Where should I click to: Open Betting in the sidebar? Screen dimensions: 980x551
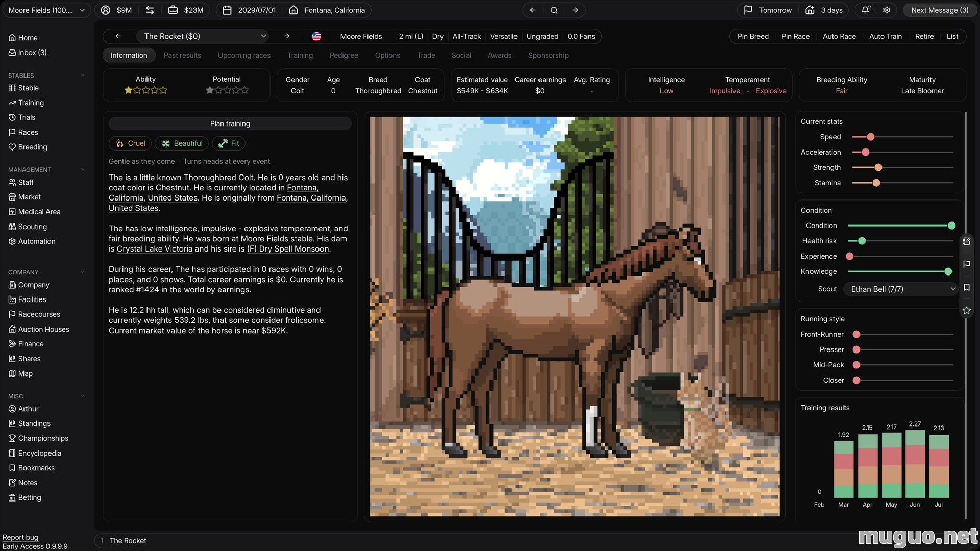click(x=24, y=497)
